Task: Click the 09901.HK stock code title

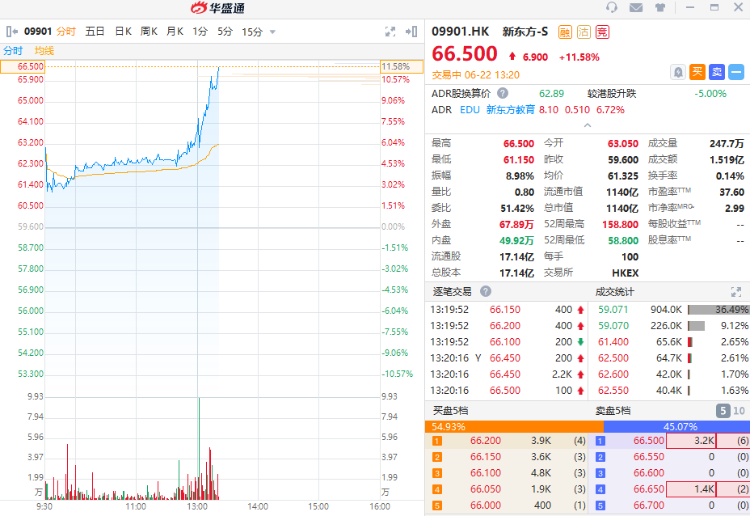Action: pos(460,32)
